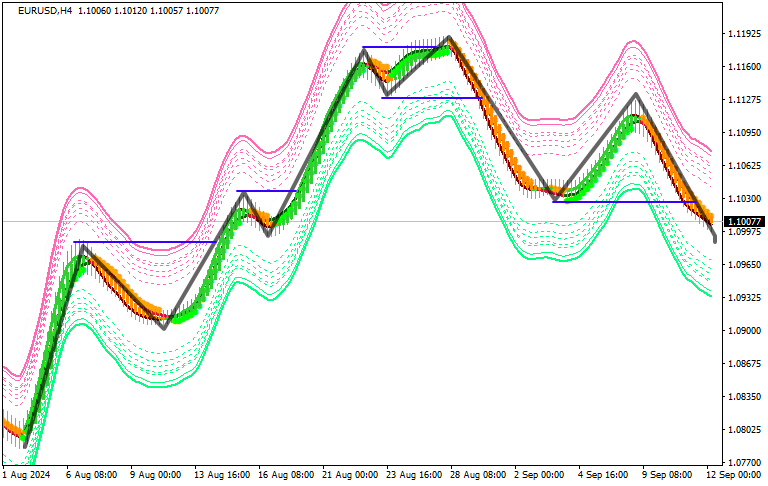Click the 1.11600 price axis label
The height and width of the screenshot is (486, 768).
click(744, 67)
